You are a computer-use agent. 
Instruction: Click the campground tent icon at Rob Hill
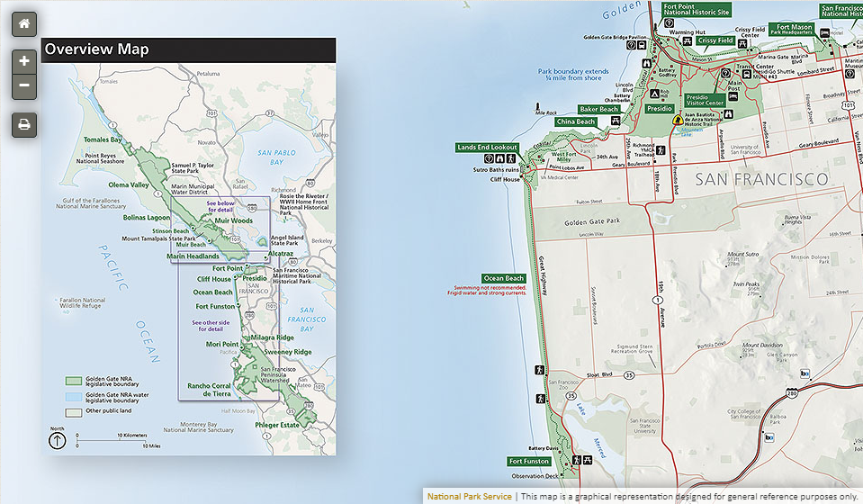654,94
